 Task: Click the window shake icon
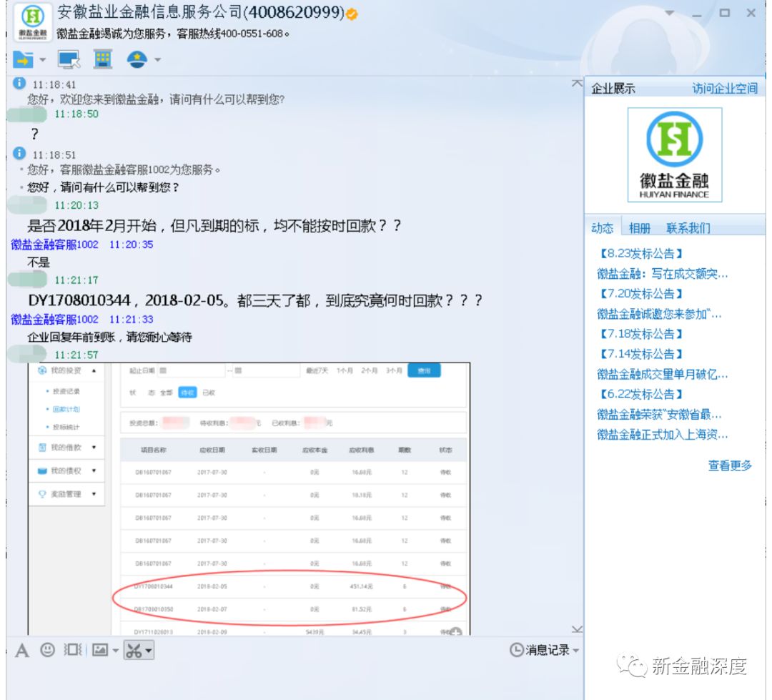[73, 650]
